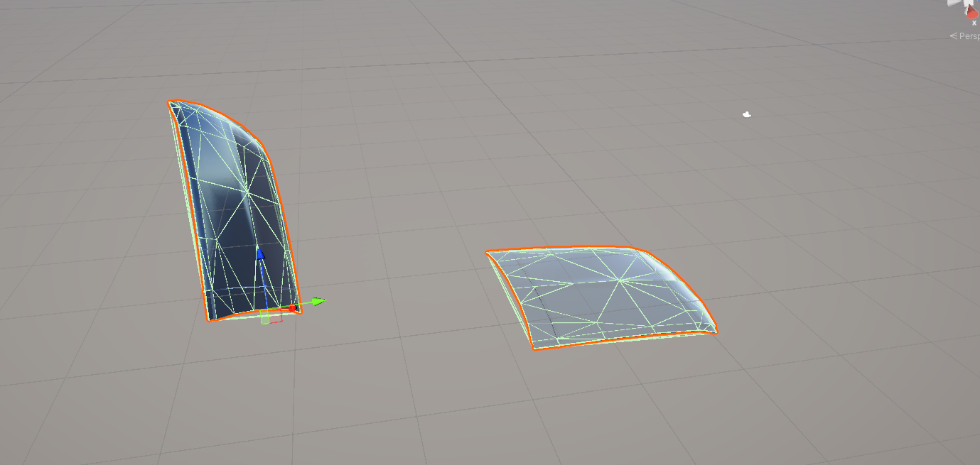Viewport: 980px width, 465px height.
Task: Click the red plane handle square of move gizmo
Action: coord(276,317)
